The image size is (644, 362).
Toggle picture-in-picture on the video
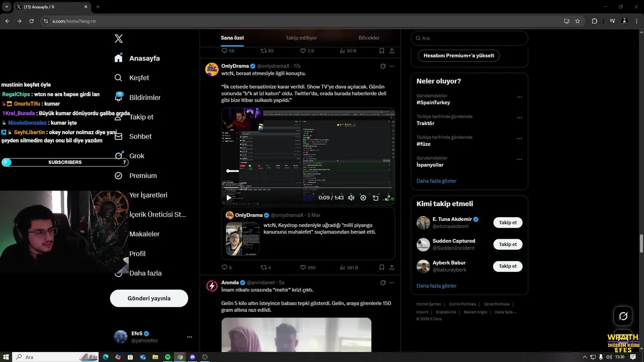pos(375,198)
